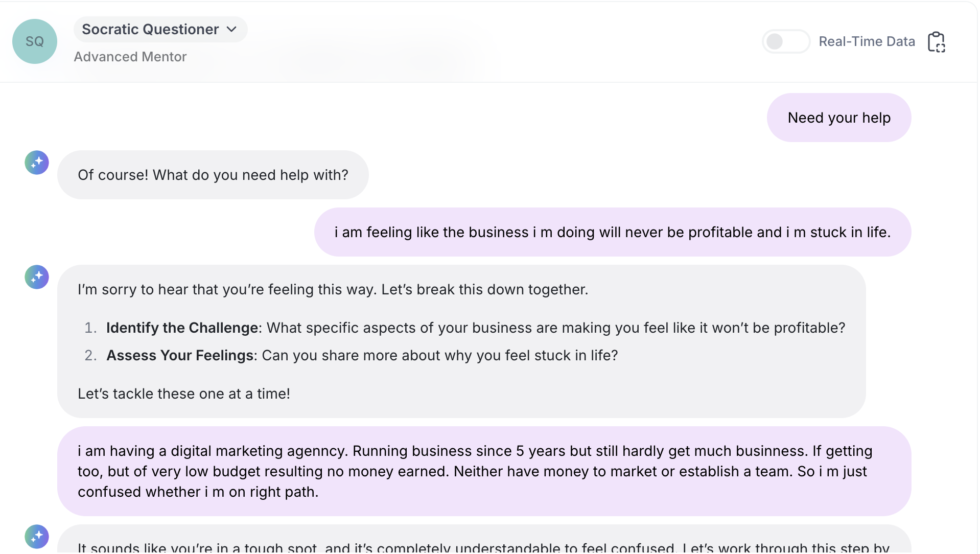This screenshot has height=554, width=980.
Task: Click the sparkle avatar beside "Of course!" reply
Action: click(x=37, y=163)
